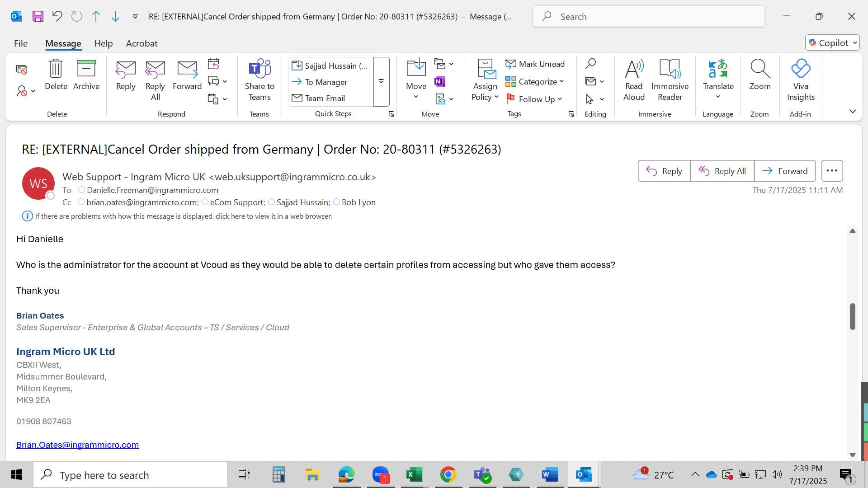
Task: Open Excel from the taskbar
Action: pyautogui.click(x=414, y=474)
